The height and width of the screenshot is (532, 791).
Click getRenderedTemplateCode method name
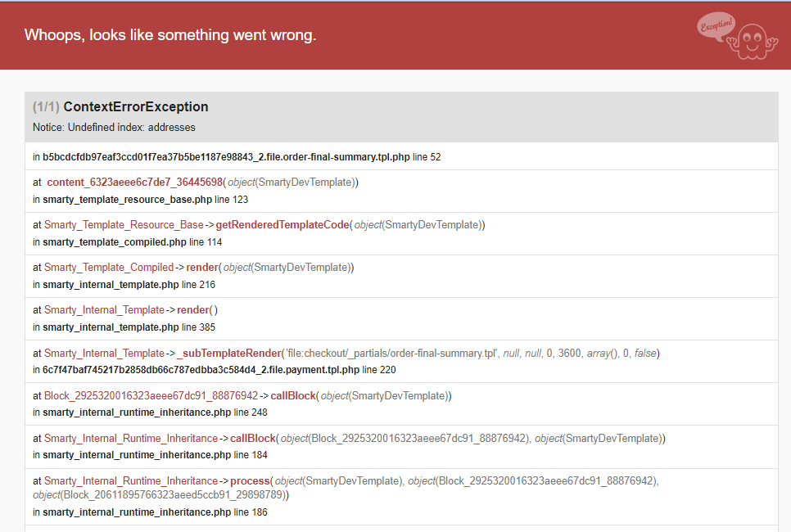282,224
